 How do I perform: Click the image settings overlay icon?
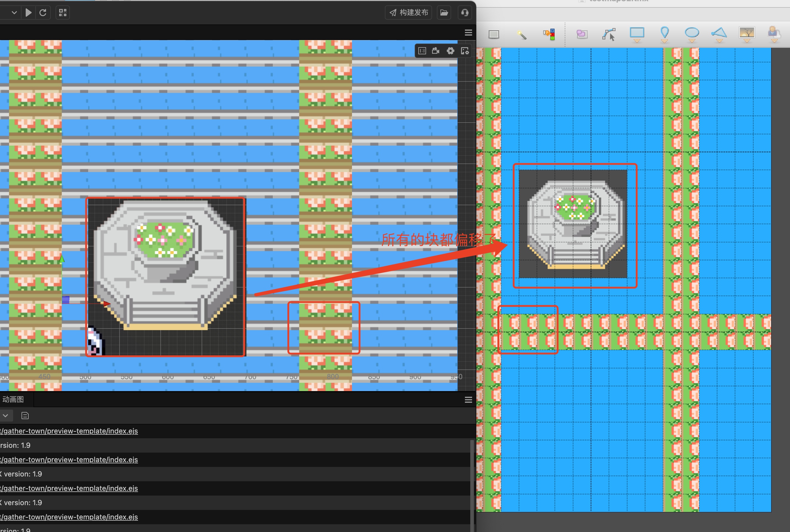pos(465,51)
